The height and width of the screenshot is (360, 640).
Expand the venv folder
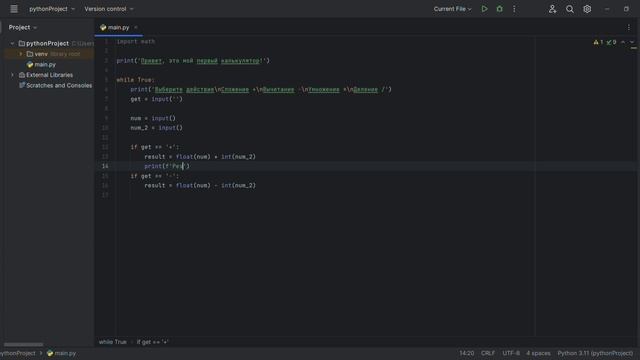tap(21, 54)
